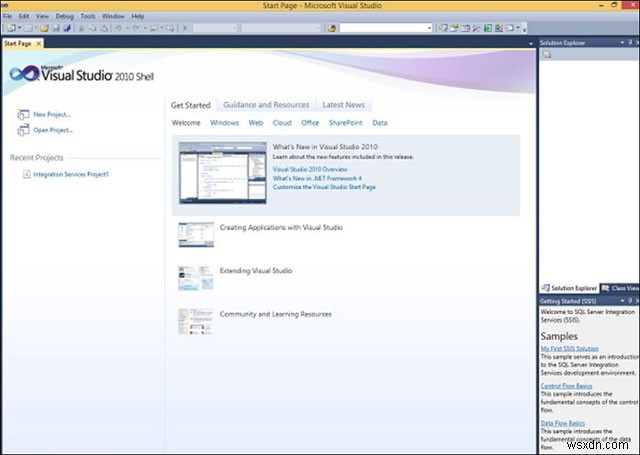Viewport: 640px width, 455px height.
Task: Click the green Start Page toolbar icon
Action: (488, 28)
